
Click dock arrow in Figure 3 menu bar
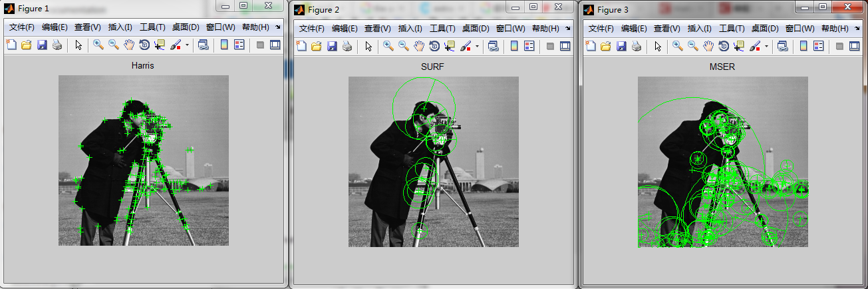coord(857,29)
